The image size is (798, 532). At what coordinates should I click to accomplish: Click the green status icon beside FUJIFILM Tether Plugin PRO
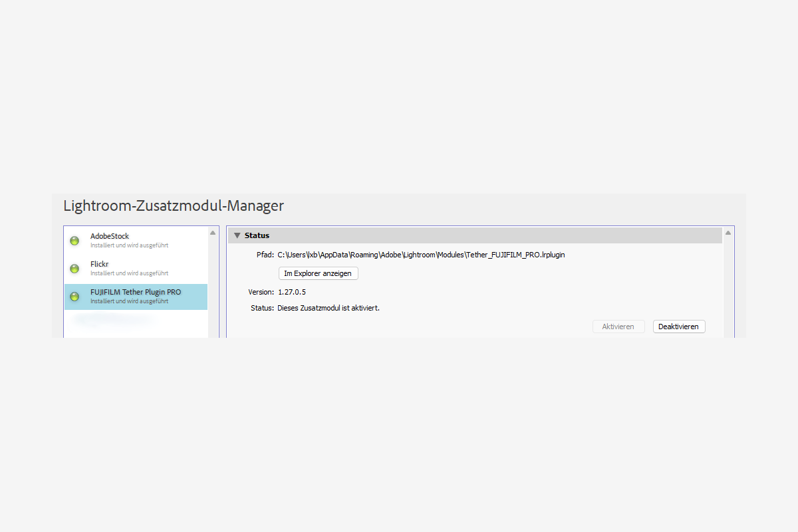click(74, 297)
